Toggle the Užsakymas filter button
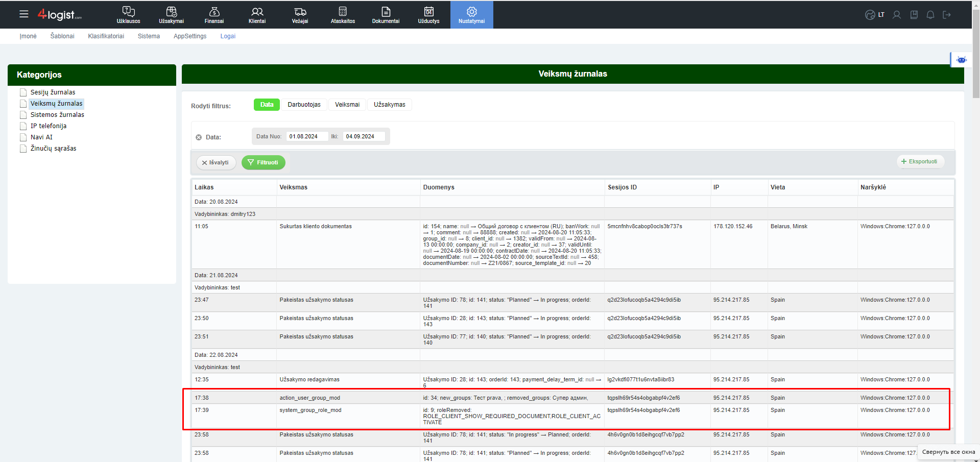This screenshot has height=462, width=980. coord(390,105)
